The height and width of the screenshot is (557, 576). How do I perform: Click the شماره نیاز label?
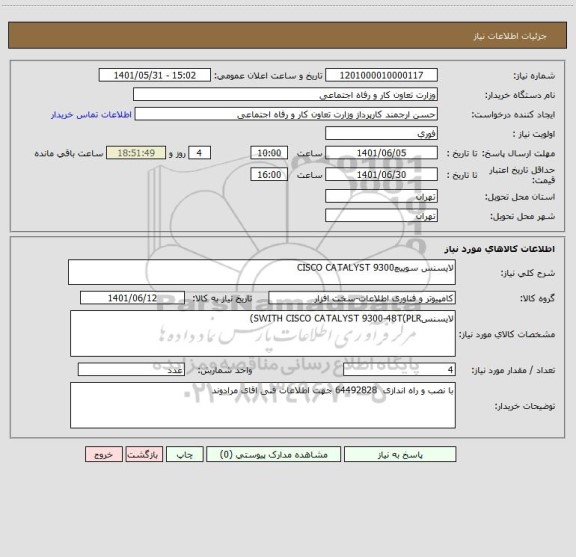(x=534, y=76)
